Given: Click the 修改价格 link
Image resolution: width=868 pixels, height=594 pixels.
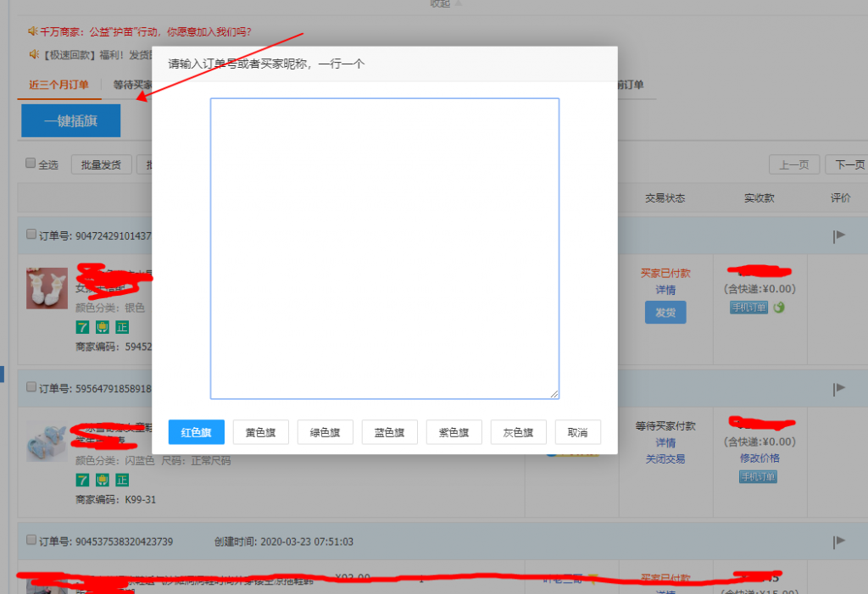Looking at the screenshot, I should [759, 458].
